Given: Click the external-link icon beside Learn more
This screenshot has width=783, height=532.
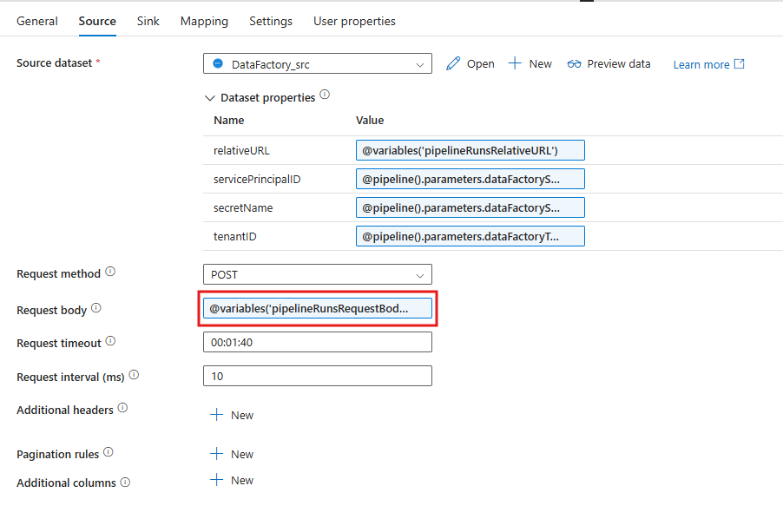Looking at the screenshot, I should coord(738,63).
